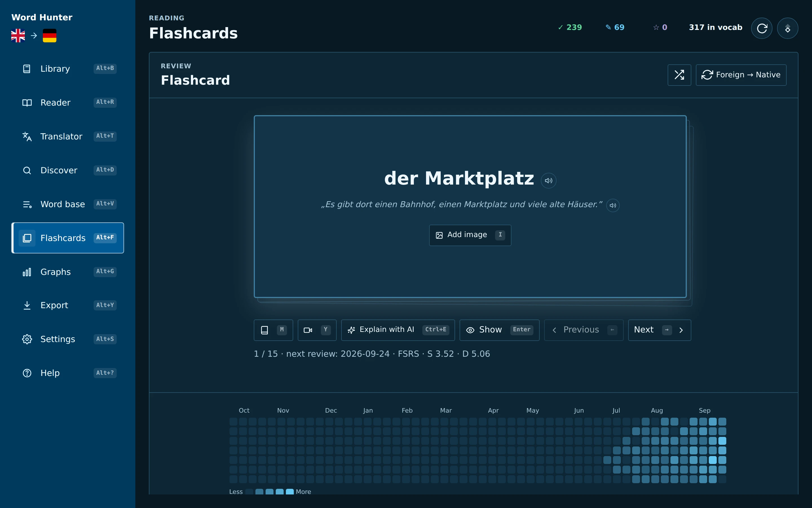Click Add image button

coord(470,235)
